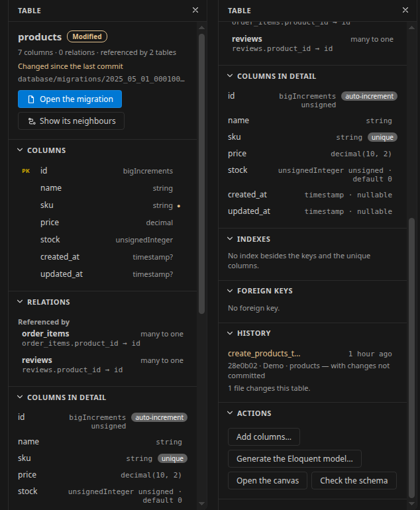Viewport: 420px width, 510px height.
Task: Click 'No foreign key.' text
Action: click(254, 308)
